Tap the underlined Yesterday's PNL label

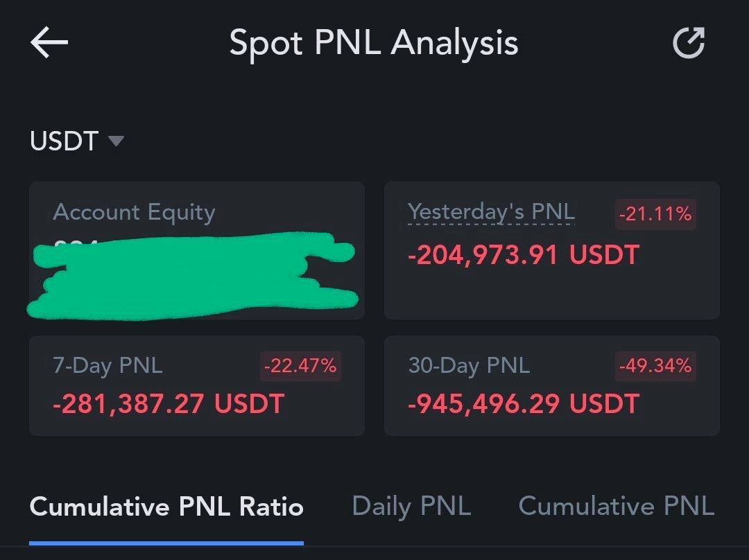pos(491,212)
